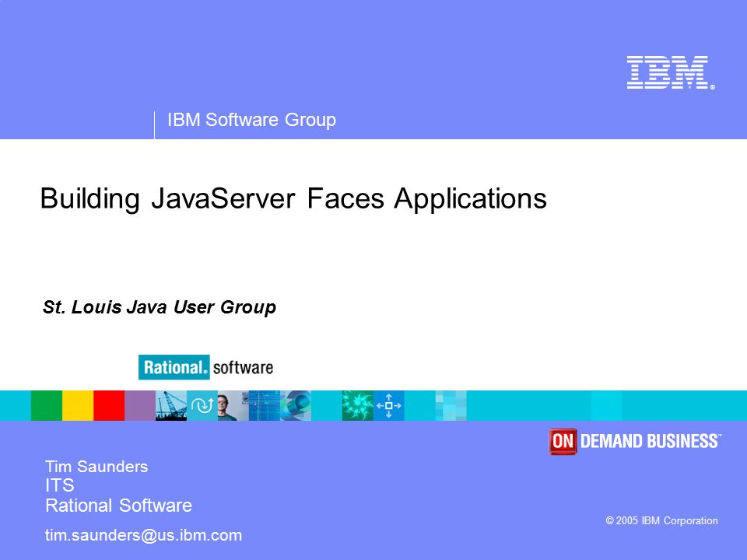Click the On Demand Business logo
747x560 pixels.
click(635, 442)
